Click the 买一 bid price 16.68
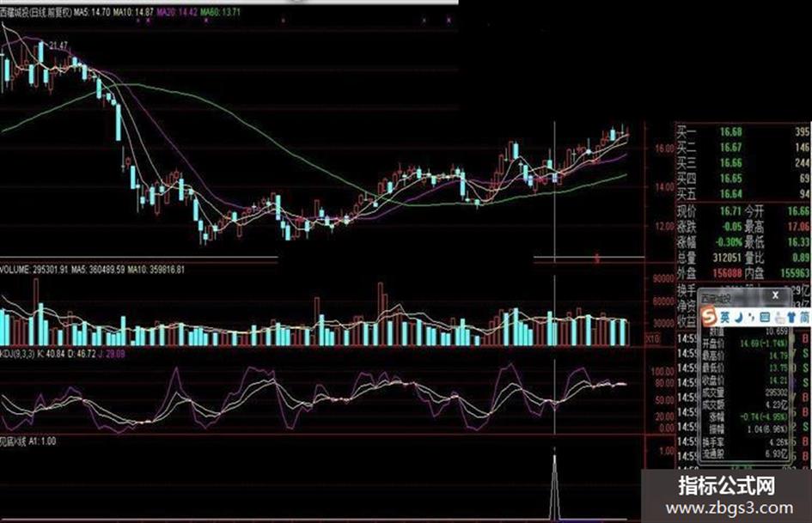The image size is (812, 523). pyautogui.click(x=730, y=132)
